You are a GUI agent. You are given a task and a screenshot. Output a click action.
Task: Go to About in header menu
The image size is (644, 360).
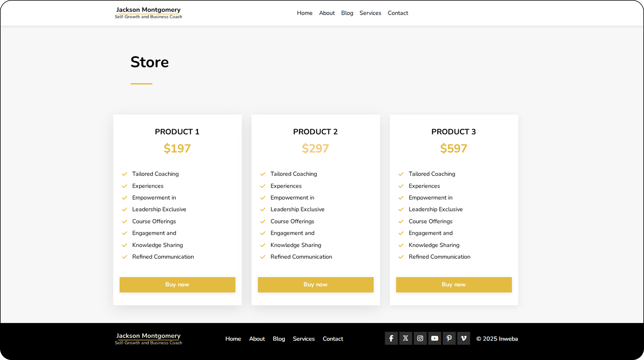pos(327,13)
